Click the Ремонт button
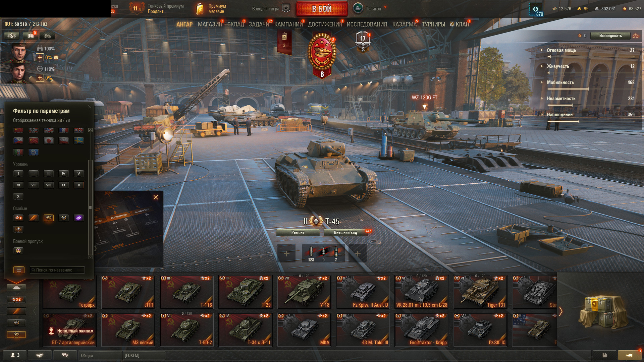The width and height of the screenshot is (644, 362). [298, 233]
